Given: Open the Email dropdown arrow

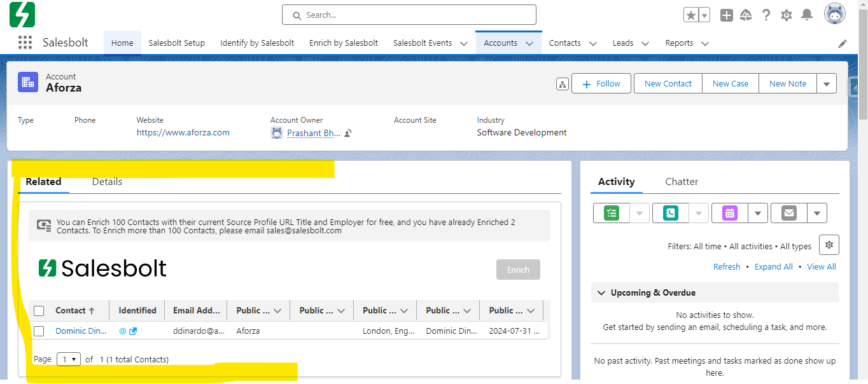Looking at the screenshot, I should point(817,213).
